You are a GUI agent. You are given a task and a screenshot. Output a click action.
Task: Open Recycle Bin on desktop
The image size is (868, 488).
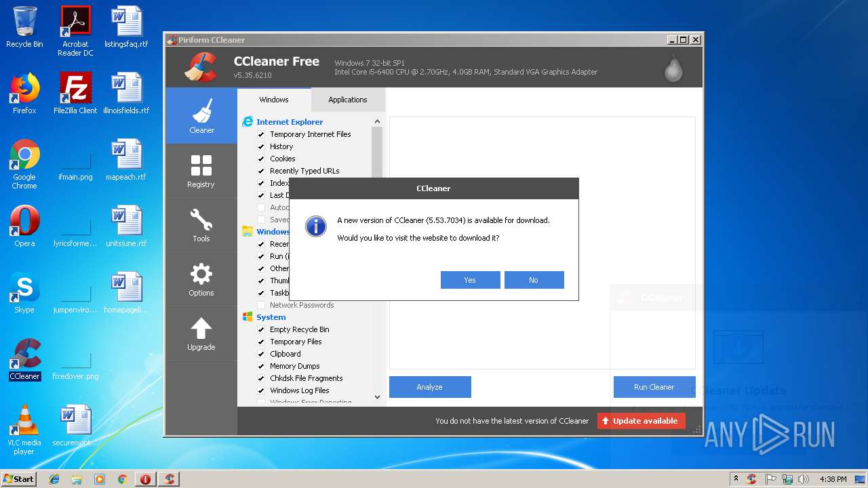pos(24,27)
